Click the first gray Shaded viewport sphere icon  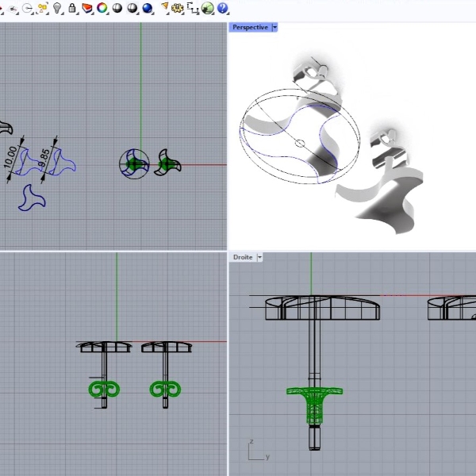click(117, 9)
